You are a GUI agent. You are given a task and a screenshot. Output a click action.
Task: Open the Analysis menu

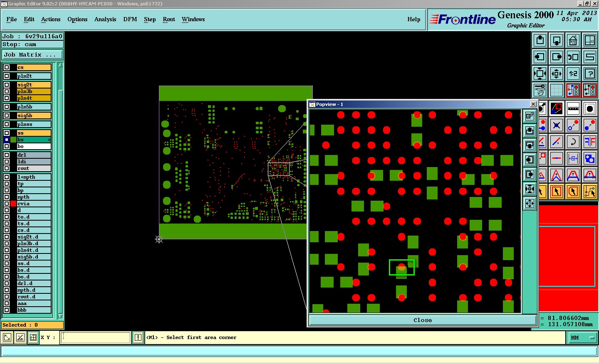105,19
